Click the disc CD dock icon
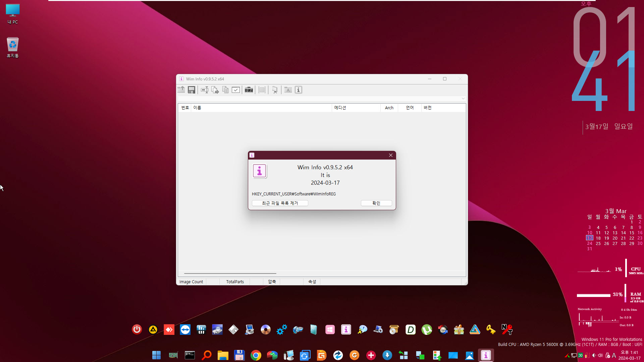Viewport: 644px width, 362px height. coord(266,329)
